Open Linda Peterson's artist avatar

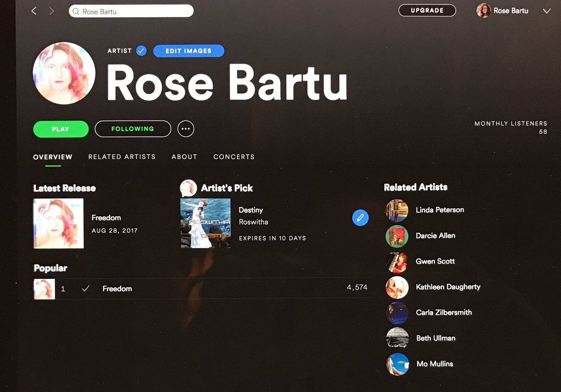pos(397,210)
